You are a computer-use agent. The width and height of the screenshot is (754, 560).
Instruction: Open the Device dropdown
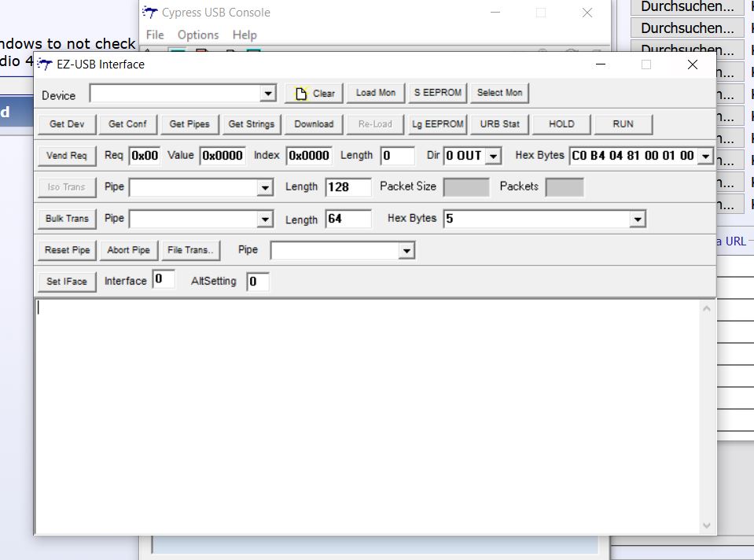click(x=268, y=94)
